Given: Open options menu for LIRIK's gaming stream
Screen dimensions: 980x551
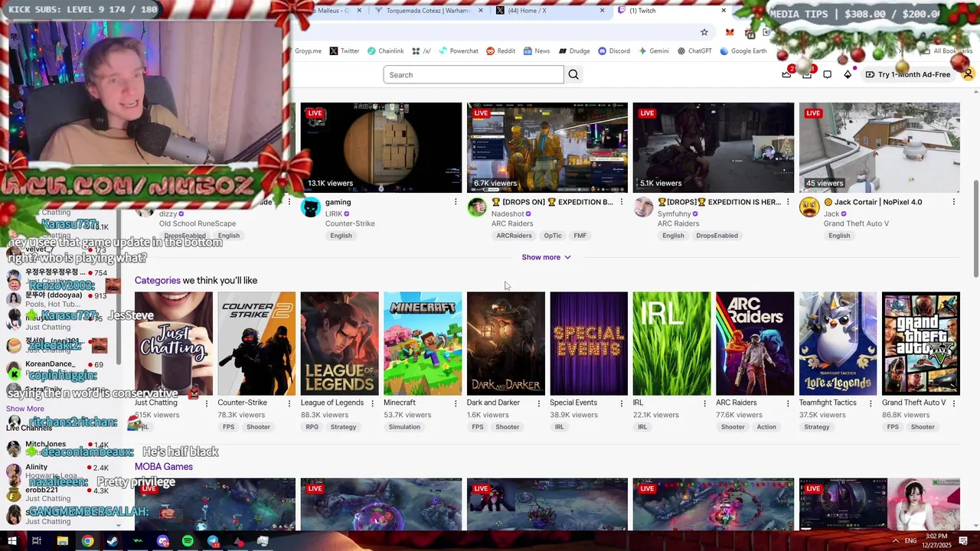Looking at the screenshot, I should click(456, 202).
